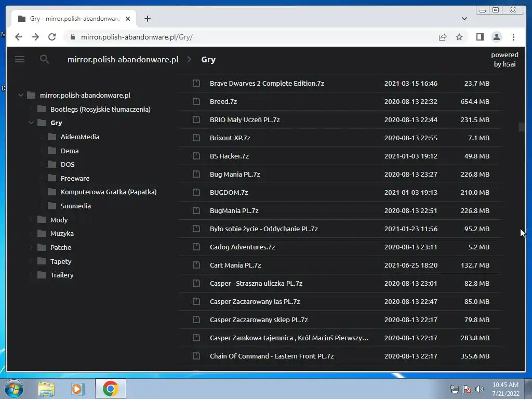The height and width of the screenshot is (399, 532).
Task: Open the Windows Start button
Action: [14, 389]
